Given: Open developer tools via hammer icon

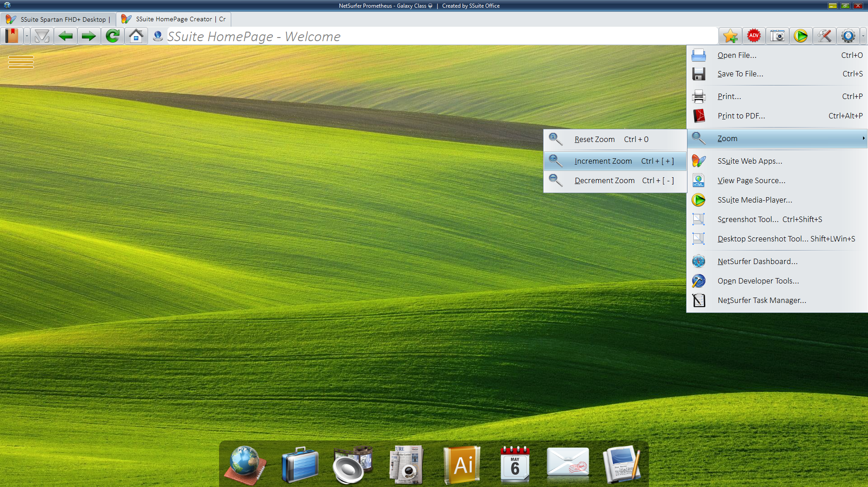Looking at the screenshot, I should [x=824, y=36].
